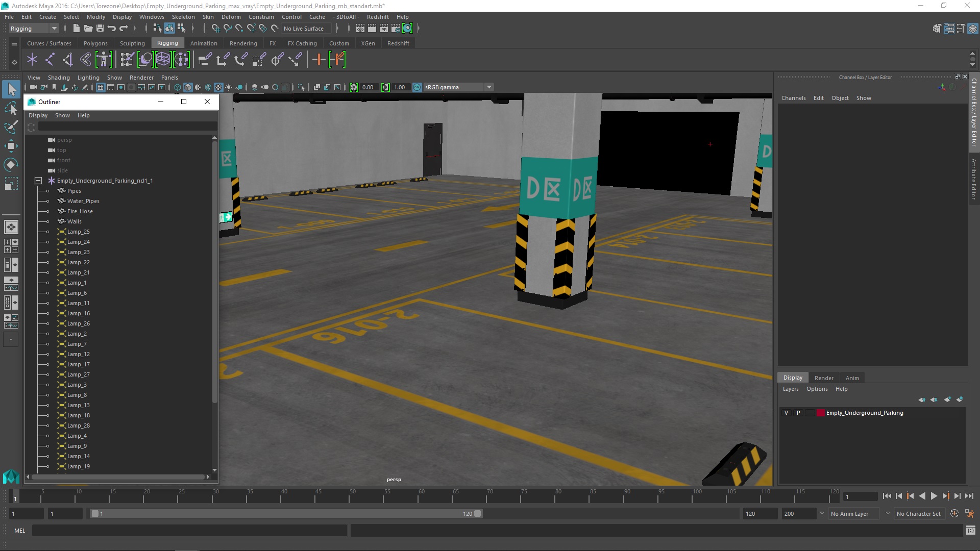Image resolution: width=980 pixels, height=551 pixels.
Task: Switch to the Render layer tab
Action: point(824,378)
